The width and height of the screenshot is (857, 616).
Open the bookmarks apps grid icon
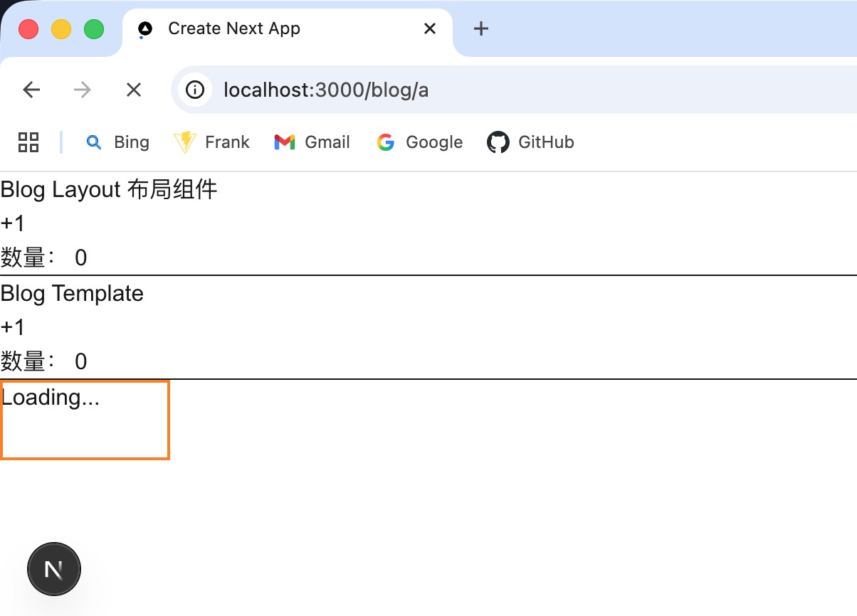pyautogui.click(x=28, y=142)
